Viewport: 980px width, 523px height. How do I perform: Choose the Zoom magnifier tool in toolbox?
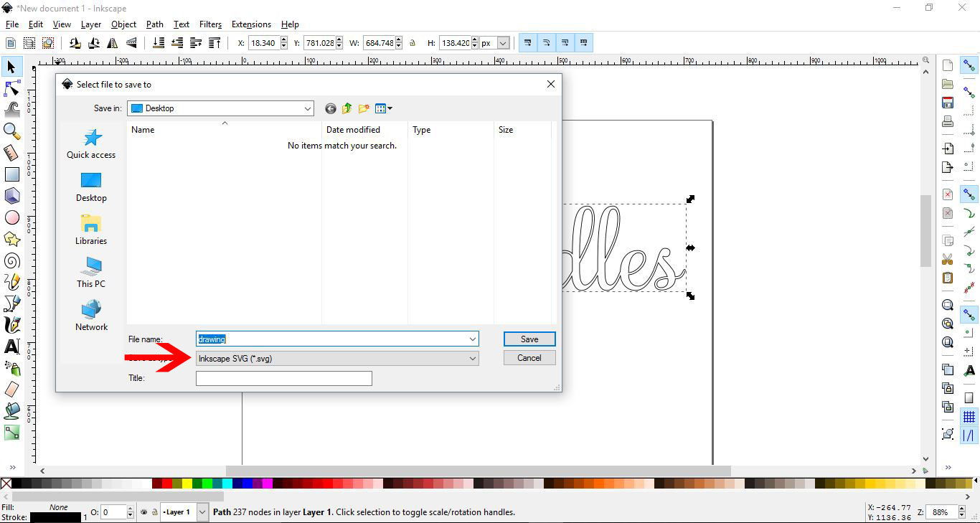click(x=11, y=131)
